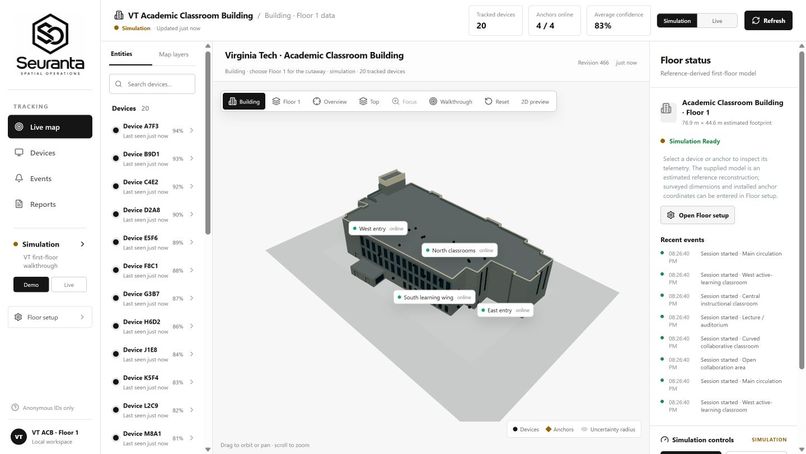This screenshot has height=454, width=806.
Task: Click the Floor setup gear icon in the sidebar
Action: [x=19, y=317]
